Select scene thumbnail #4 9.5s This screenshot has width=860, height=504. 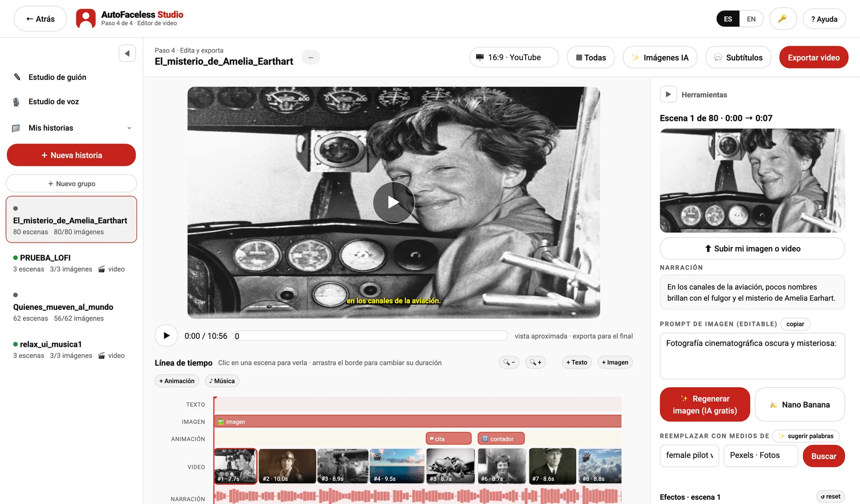coord(397,466)
